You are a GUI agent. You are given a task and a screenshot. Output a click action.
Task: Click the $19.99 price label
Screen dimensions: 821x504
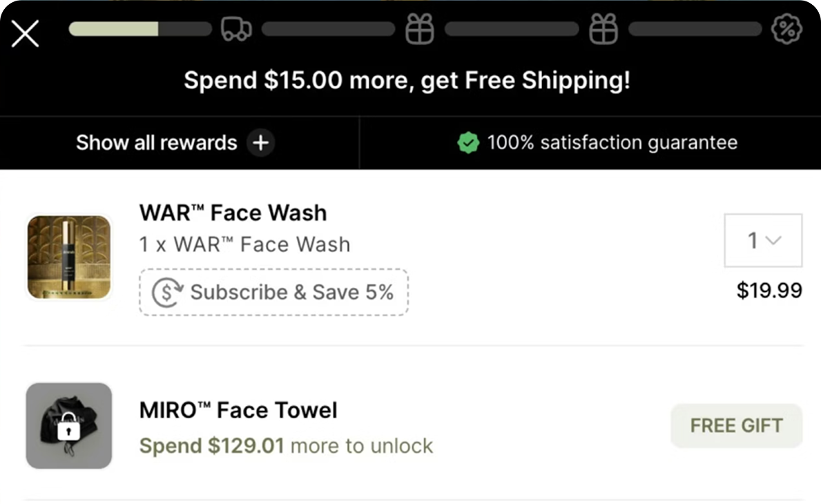(769, 291)
